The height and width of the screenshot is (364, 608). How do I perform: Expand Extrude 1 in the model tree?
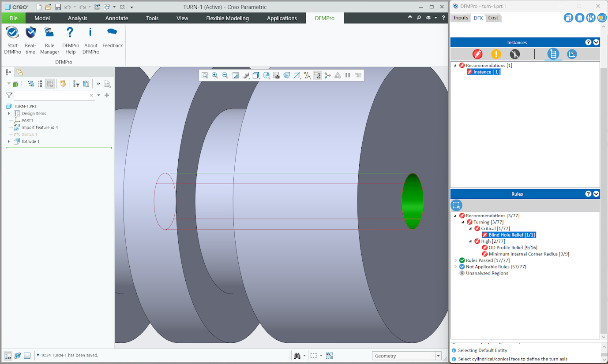pyautogui.click(x=9, y=141)
